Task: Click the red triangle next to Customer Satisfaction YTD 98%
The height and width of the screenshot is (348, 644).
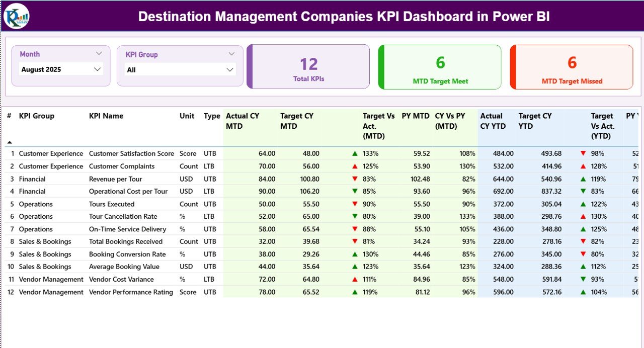Action: point(583,153)
